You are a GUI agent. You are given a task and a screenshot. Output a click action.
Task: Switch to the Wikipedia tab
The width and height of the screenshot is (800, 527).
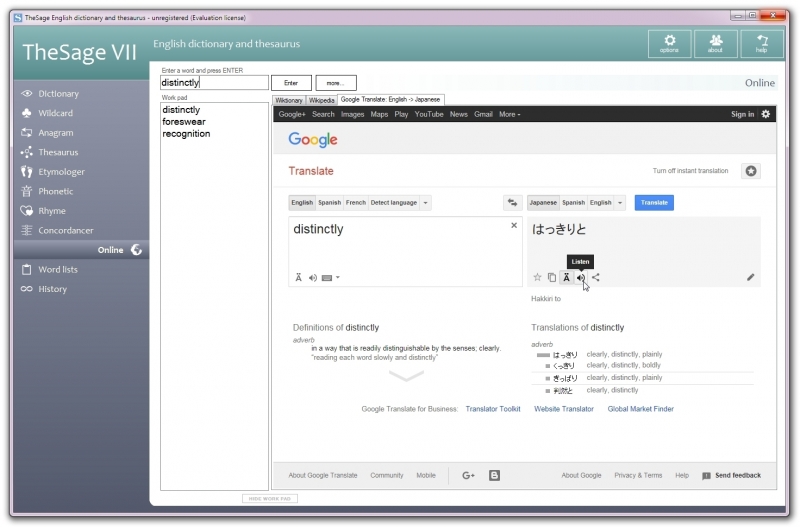[321, 100]
